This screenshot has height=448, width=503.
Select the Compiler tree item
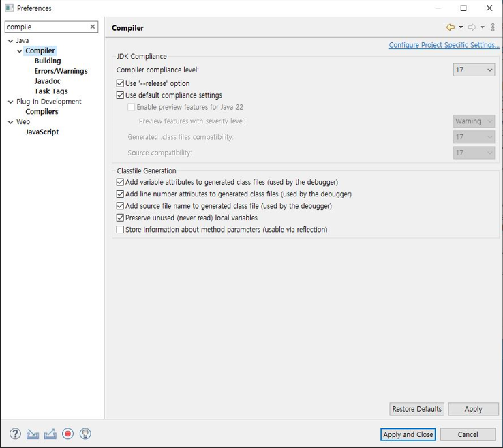point(40,50)
